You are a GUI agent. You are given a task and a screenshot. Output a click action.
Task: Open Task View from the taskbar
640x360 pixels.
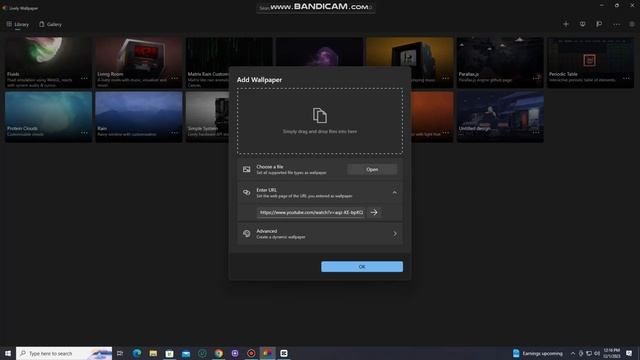point(120,353)
